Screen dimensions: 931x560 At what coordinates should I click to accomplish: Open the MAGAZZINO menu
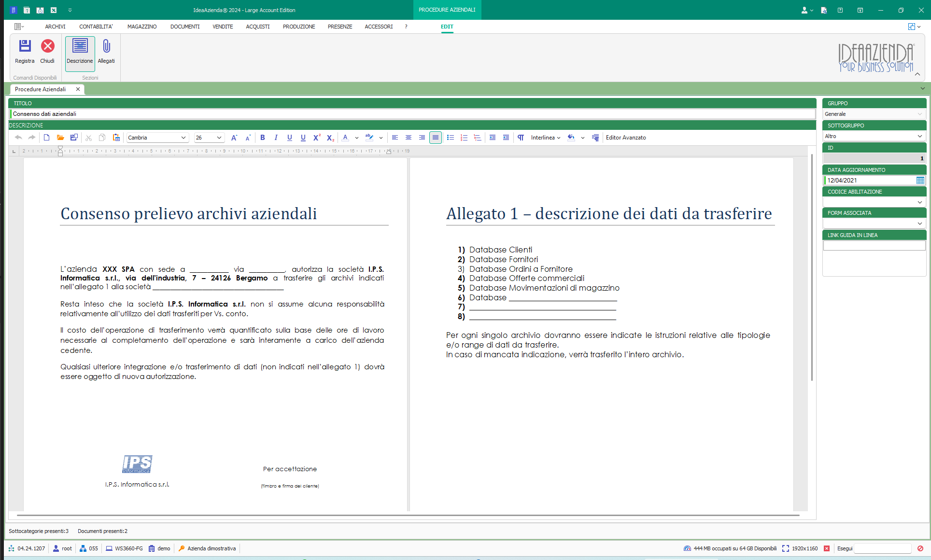coord(142,27)
